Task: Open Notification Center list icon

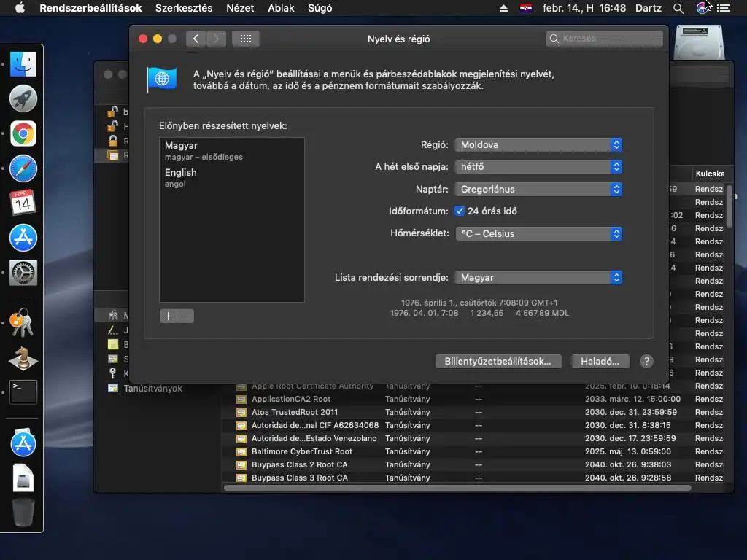Action: pos(723,8)
